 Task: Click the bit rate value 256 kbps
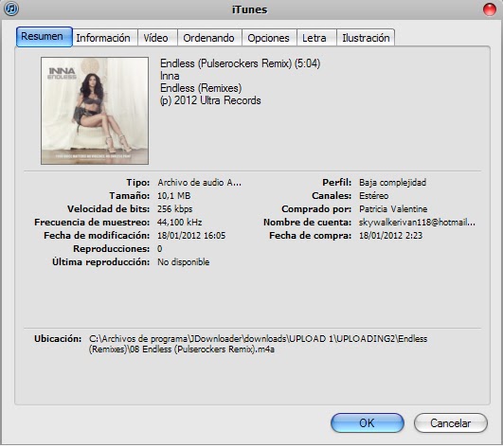pyautogui.click(x=175, y=209)
